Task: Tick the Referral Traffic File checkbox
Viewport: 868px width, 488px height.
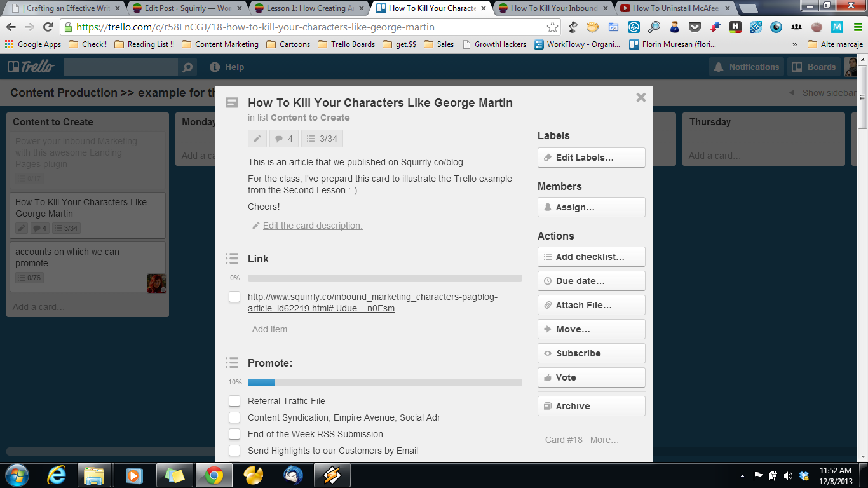Action: pos(234,401)
